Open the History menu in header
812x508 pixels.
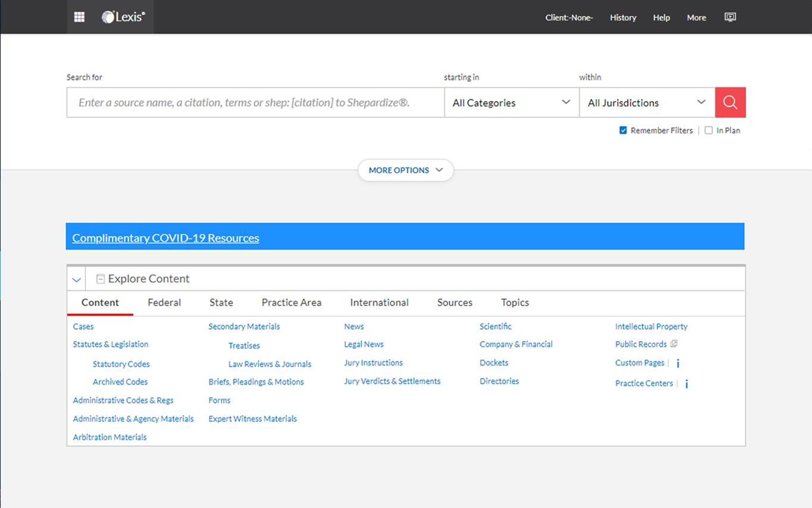pyautogui.click(x=623, y=18)
